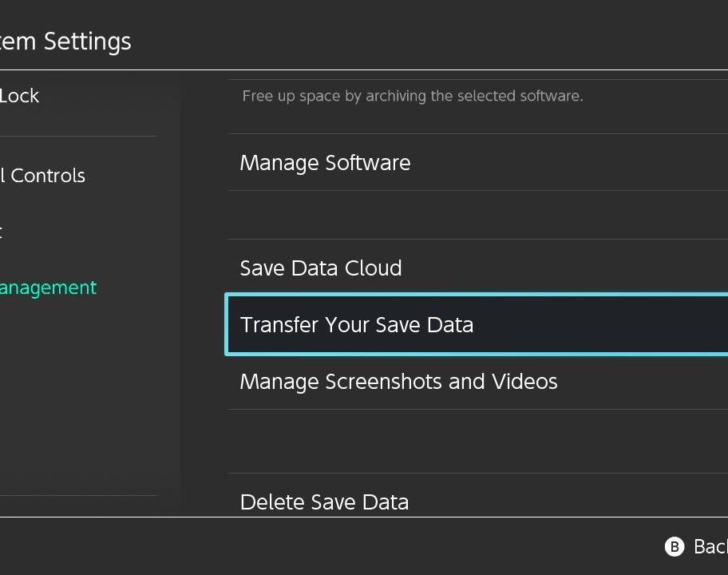The width and height of the screenshot is (728, 575).
Task: Click the horizontal line under System Settings title
Action: click(364, 70)
